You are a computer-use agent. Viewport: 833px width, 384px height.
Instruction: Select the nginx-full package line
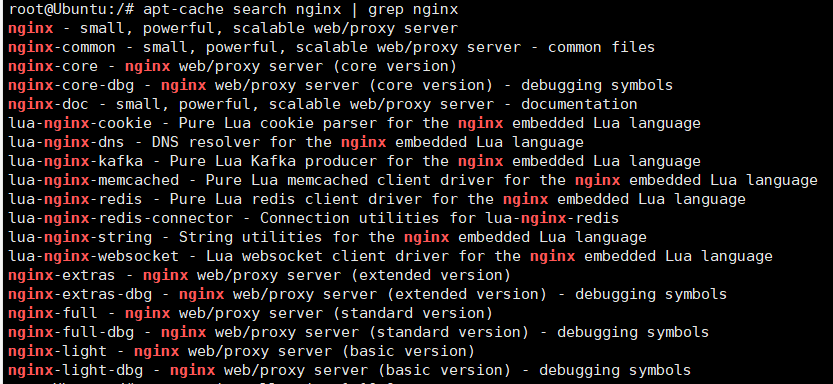[x=250, y=313]
